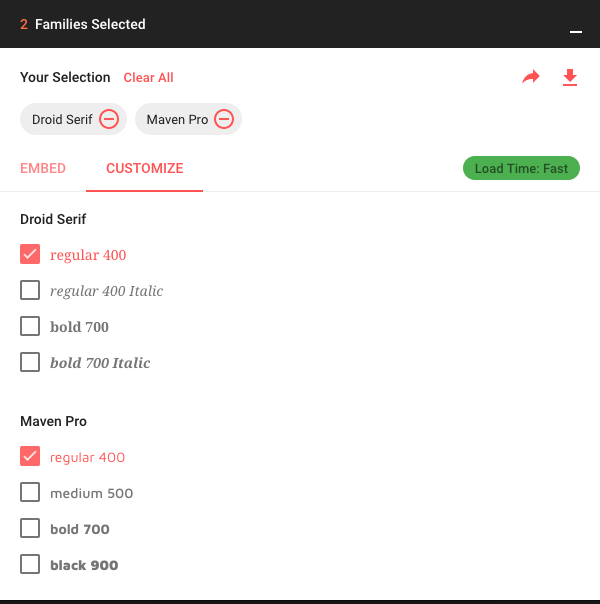Check Maven Pro medium 500
Viewport: 600px width, 604px height.
30,492
